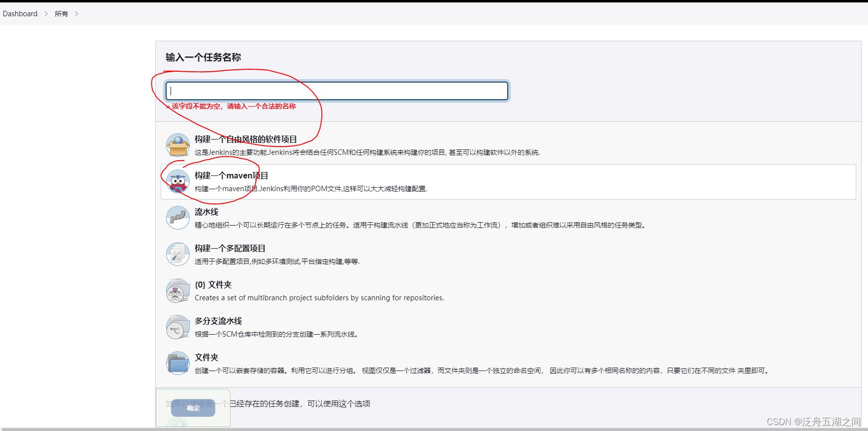Select the plain 文件夹 title
This screenshot has height=431, width=868.
click(206, 357)
